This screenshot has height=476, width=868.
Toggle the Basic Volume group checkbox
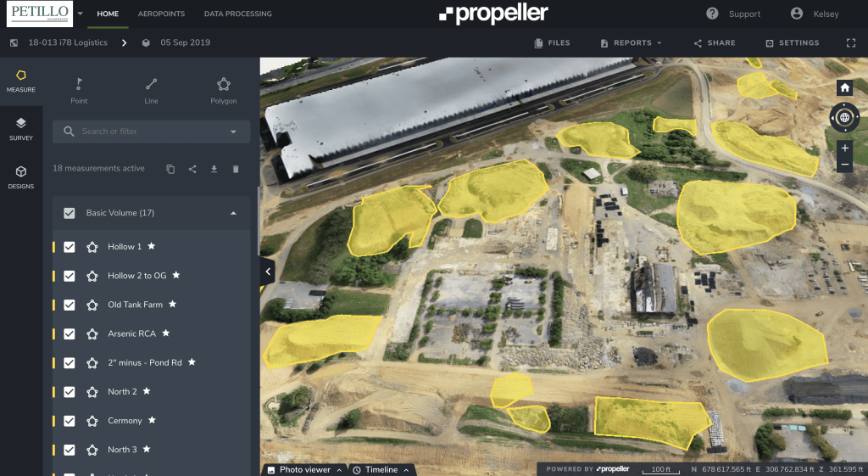coord(70,213)
